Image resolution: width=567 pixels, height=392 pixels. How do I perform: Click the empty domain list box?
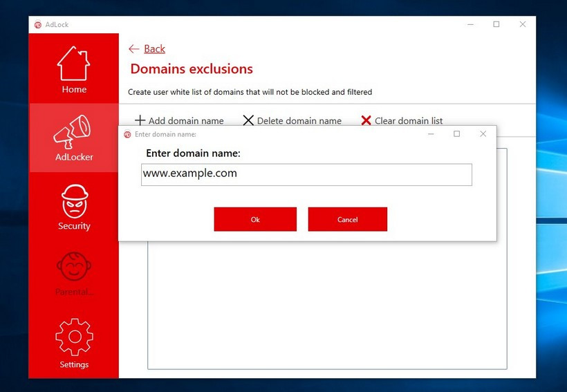point(327,305)
